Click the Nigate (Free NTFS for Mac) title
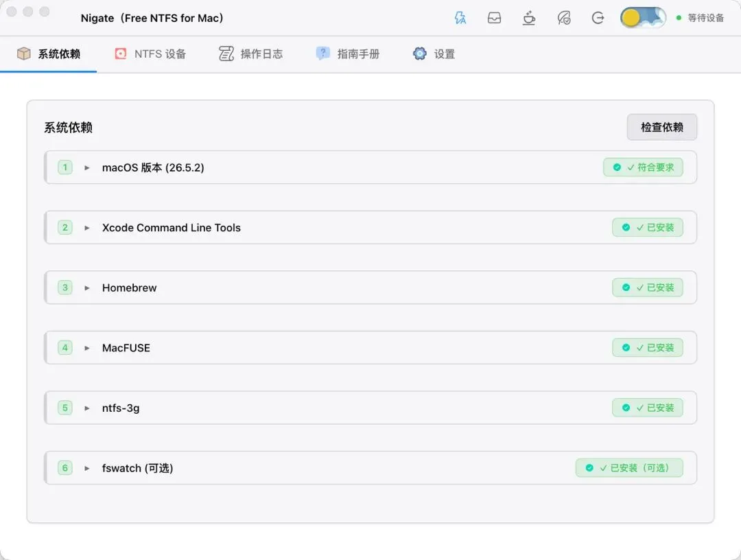Viewport: 741px width, 560px height. (152, 18)
